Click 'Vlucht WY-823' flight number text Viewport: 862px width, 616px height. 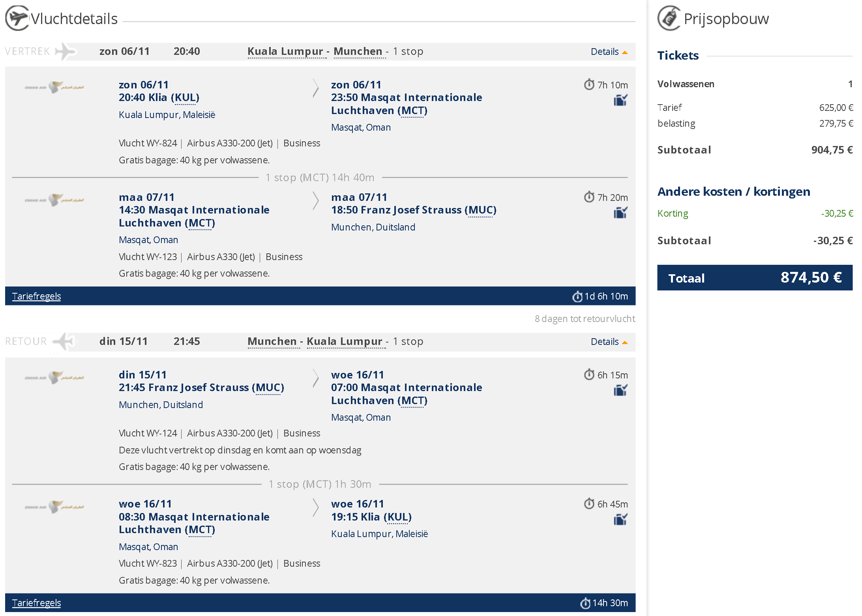tap(148, 564)
